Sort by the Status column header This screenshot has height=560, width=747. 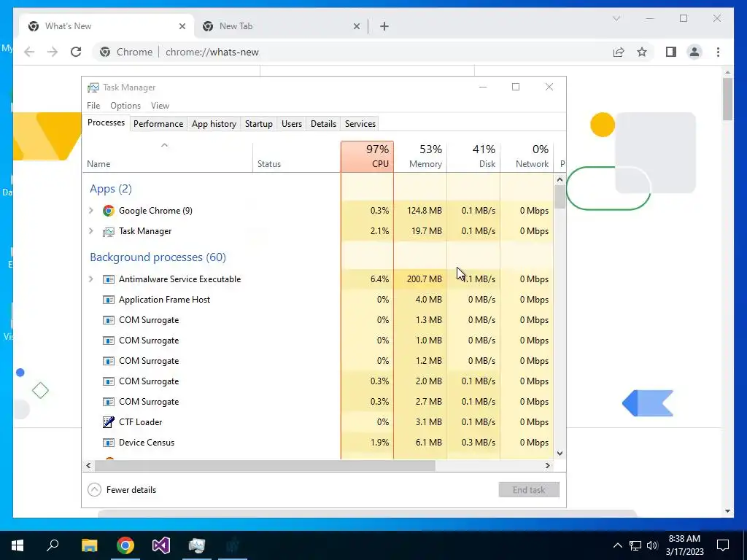click(297, 157)
